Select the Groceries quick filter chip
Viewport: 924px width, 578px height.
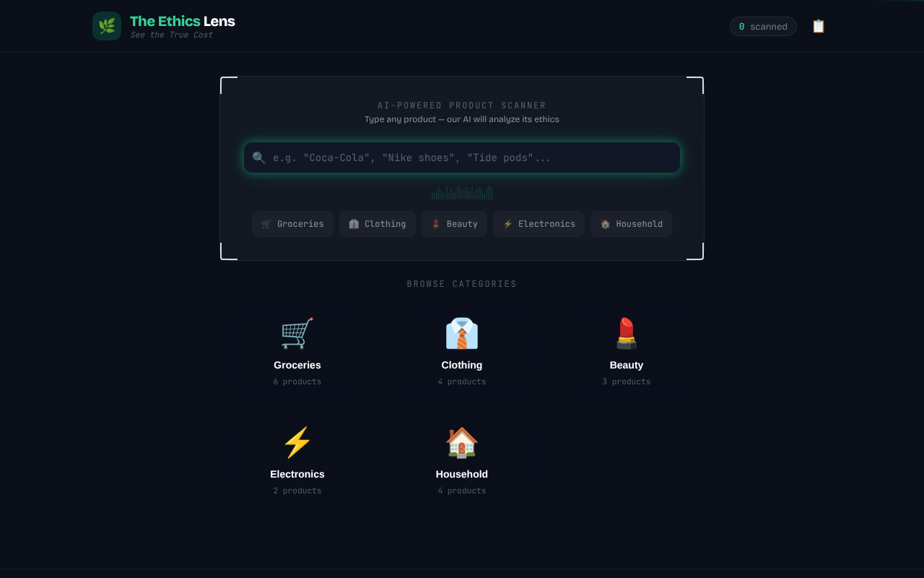tap(292, 224)
